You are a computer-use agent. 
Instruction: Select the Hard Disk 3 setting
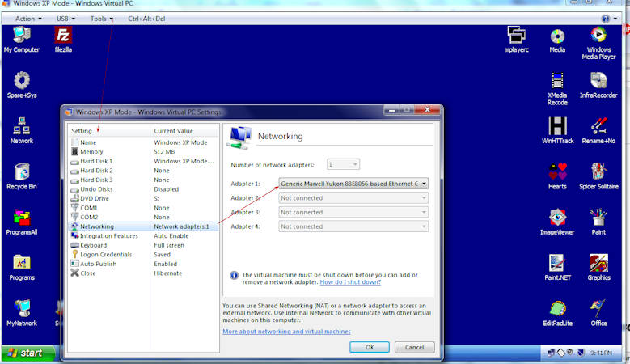pyautogui.click(x=144, y=180)
